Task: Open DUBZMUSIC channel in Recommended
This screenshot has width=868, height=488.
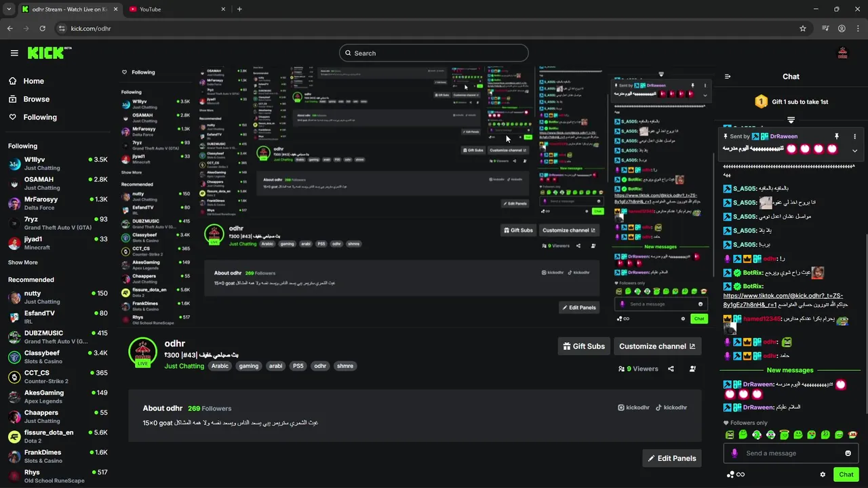Action: click(x=58, y=337)
